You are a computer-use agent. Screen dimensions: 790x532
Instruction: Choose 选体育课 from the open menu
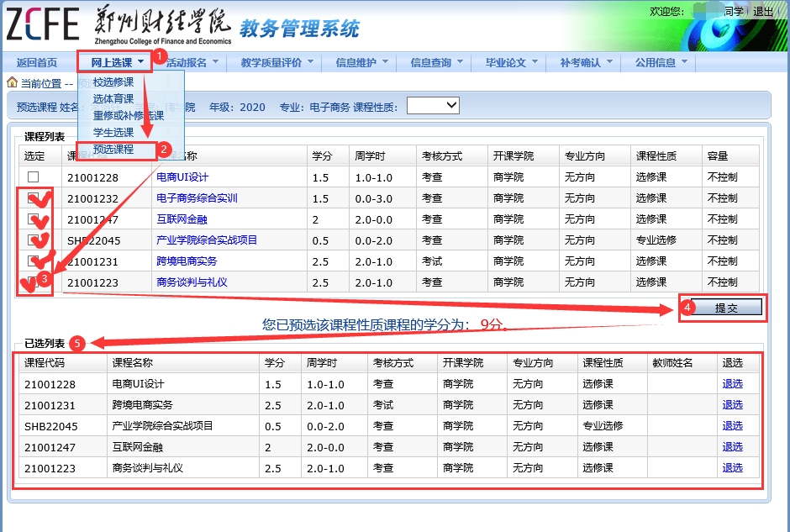[113, 98]
